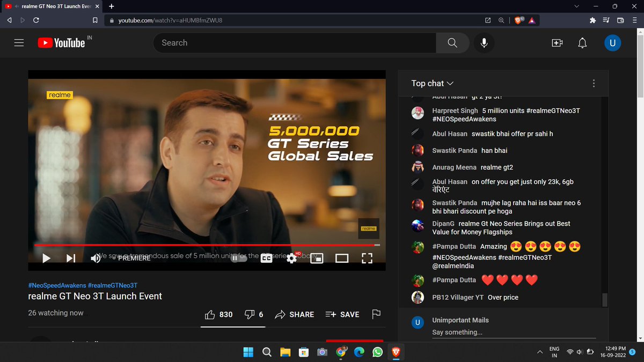Go to the YouTube home logo
644x362 pixels.
[61, 43]
